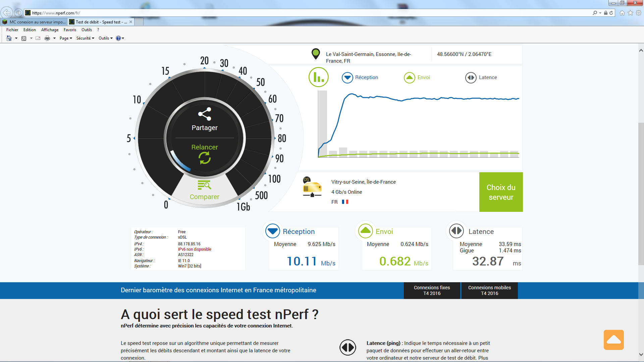
Task: Close the Test de débit tab
Action: point(131,22)
